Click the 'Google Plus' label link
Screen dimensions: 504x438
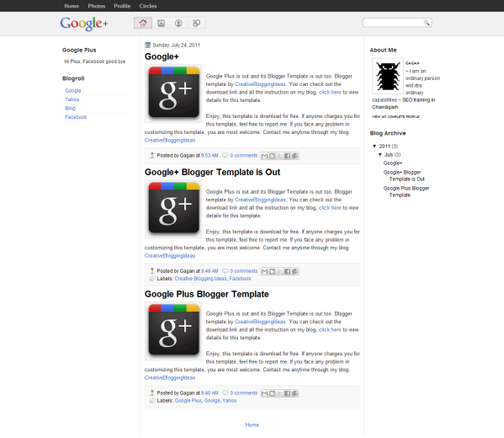point(188,401)
